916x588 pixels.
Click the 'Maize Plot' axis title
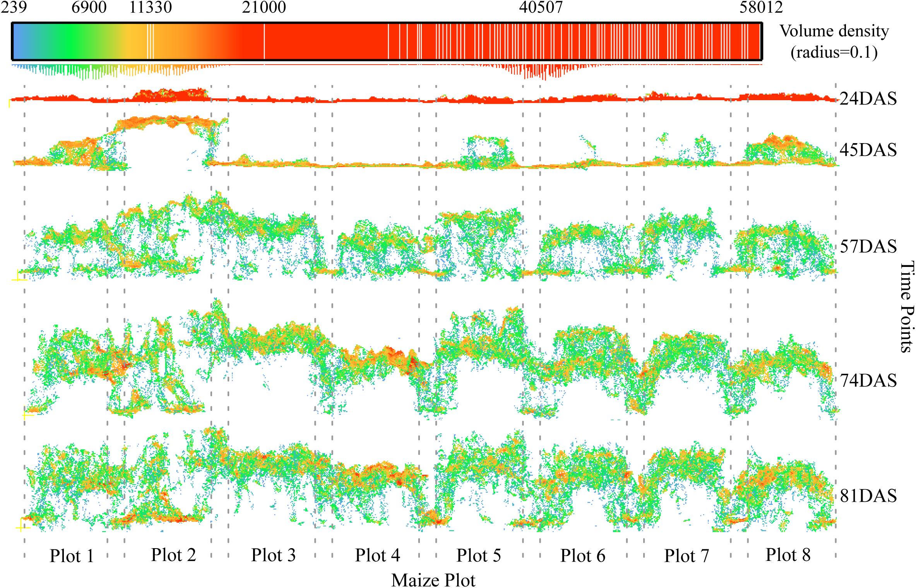point(433,580)
